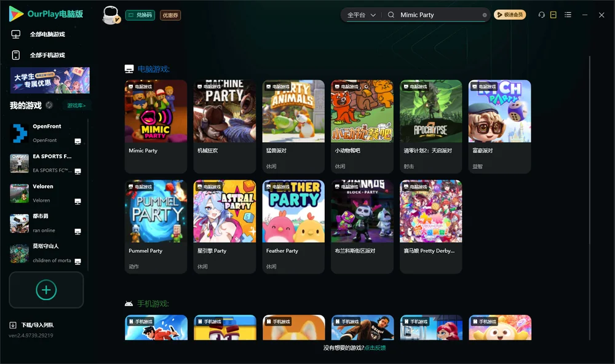Click the PC icon on children of morta row
The image size is (615, 364).
tap(77, 262)
